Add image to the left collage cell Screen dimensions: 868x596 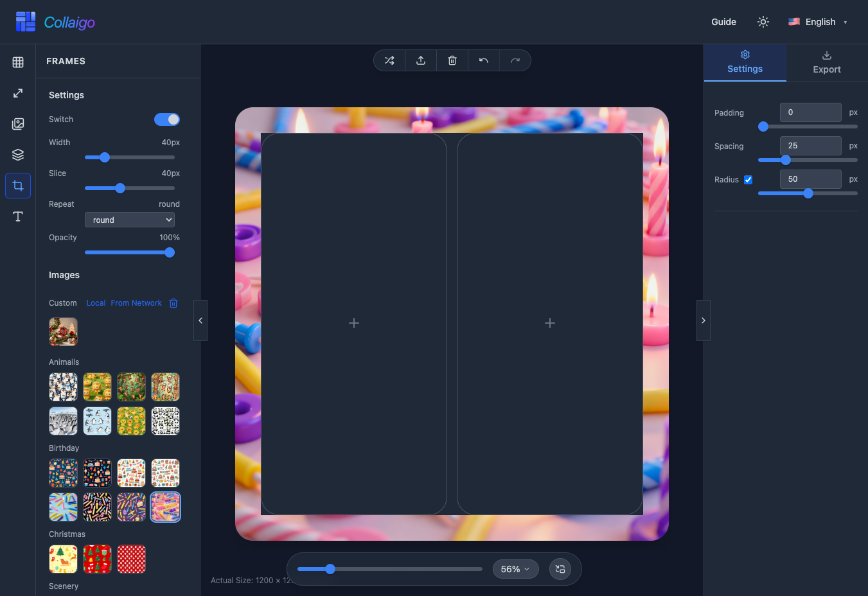coord(354,323)
